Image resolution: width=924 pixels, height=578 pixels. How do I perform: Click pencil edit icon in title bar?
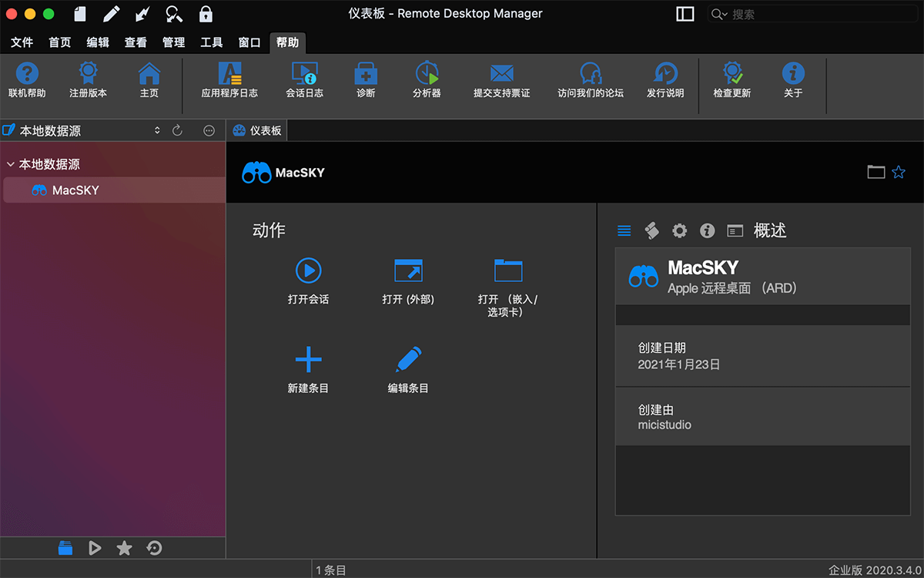click(x=112, y=14)
